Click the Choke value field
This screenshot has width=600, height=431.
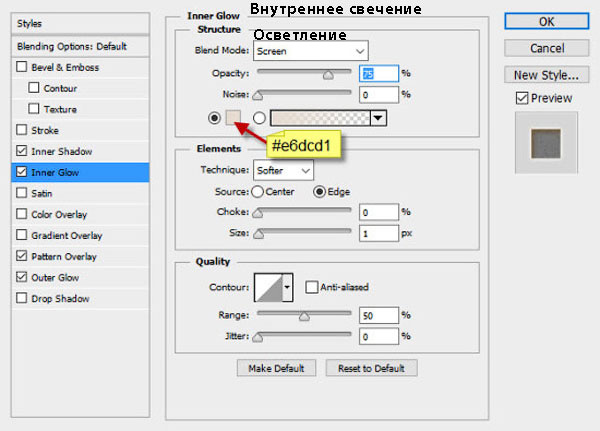pos(379,212)
